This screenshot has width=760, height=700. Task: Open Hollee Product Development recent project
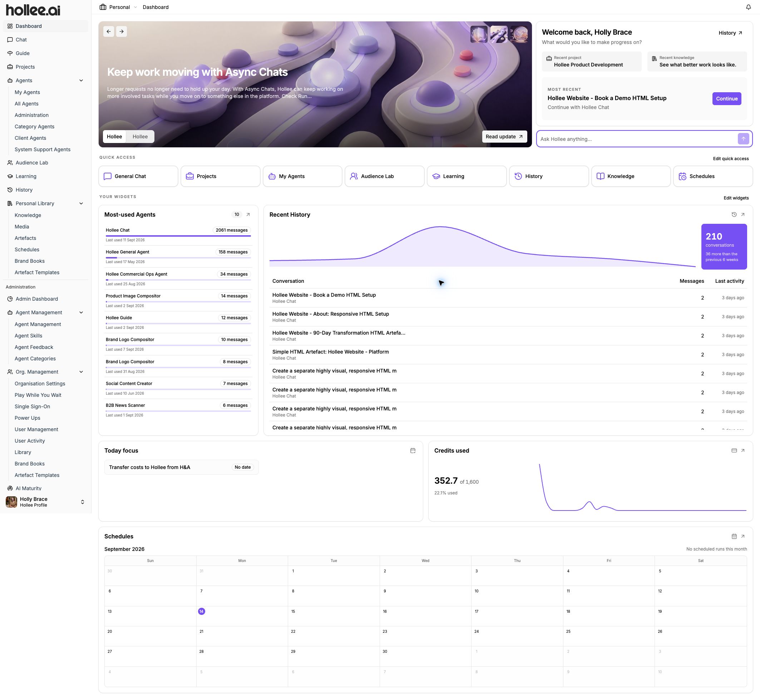coord(592,61)
